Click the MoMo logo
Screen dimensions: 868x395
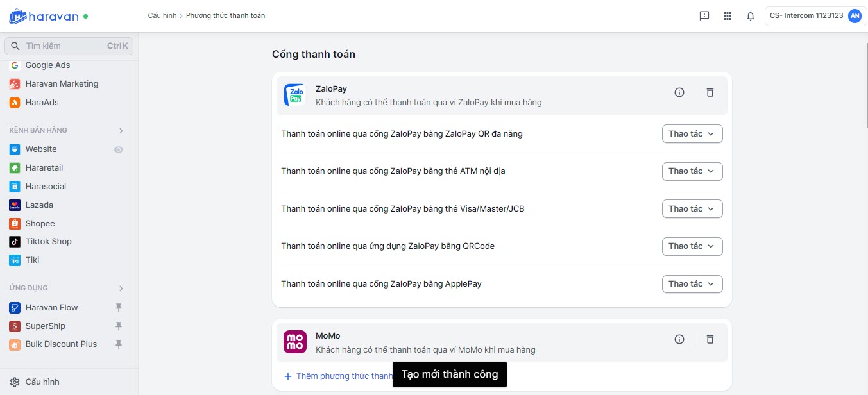pyautogui.click(x=295, y=342)
